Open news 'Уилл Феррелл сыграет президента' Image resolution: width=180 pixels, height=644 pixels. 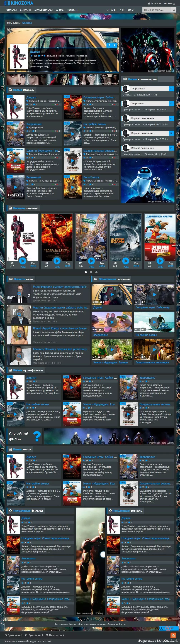(x=61, y=287)
